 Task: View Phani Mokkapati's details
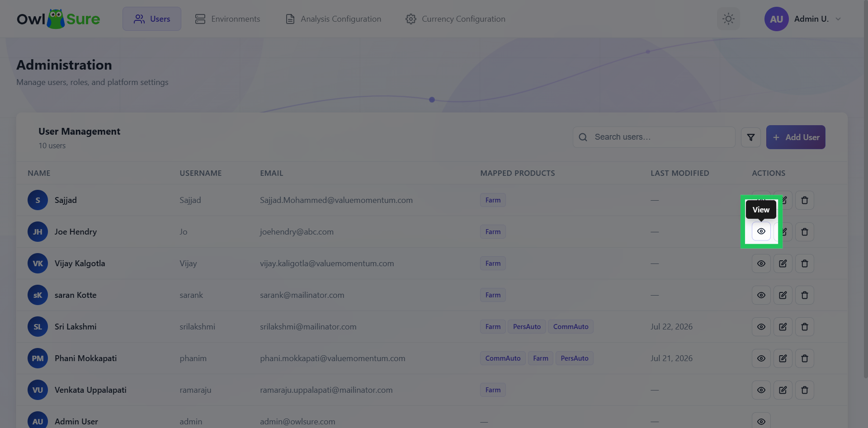coord(761,358)
